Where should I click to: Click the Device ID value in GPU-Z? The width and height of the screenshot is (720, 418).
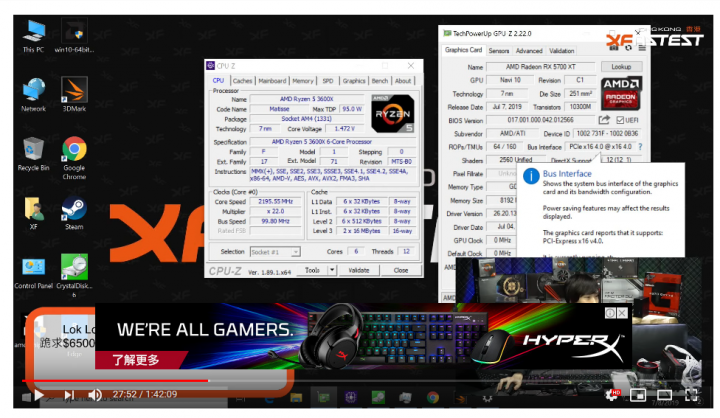(x=607, y=133)
